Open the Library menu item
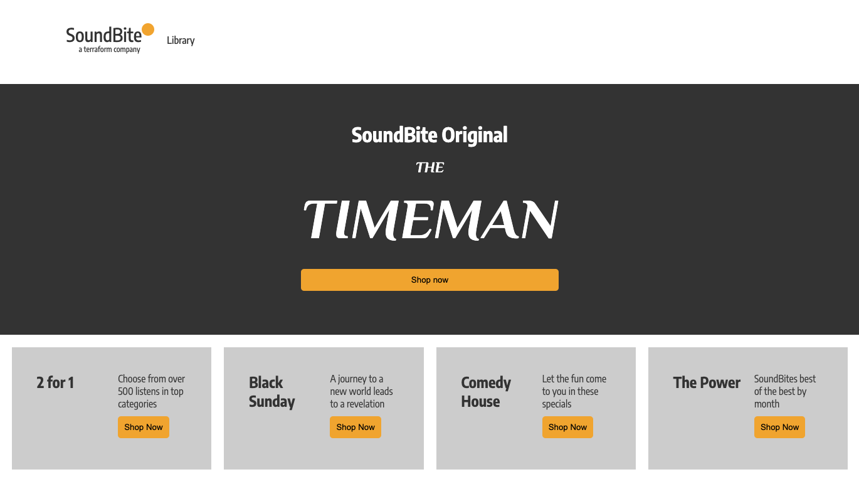The width and height of the screenshot is (859, 504). point(181,41)
